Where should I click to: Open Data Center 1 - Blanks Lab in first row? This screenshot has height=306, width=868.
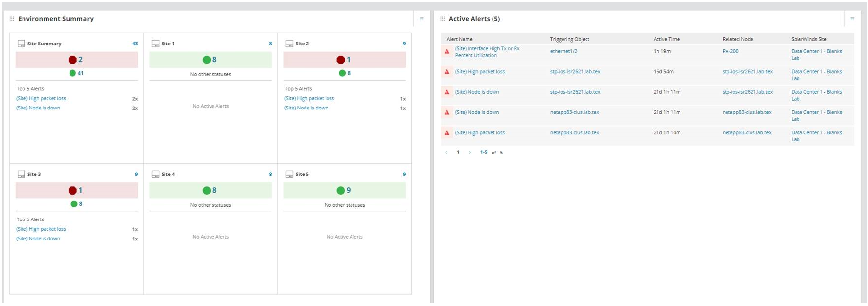coord(817,55)
